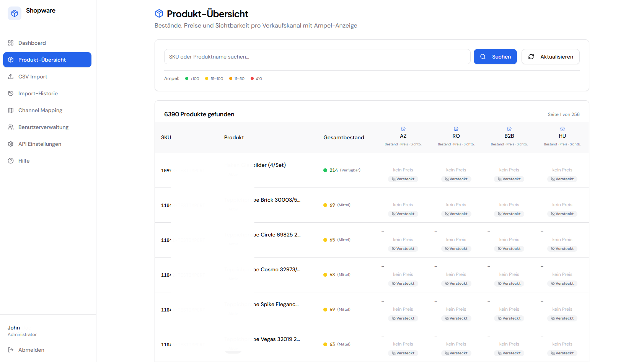The width and height of the screenshot is (644, 362).
Task: Click the yellow 51–100 Ampel dot
Action: click(x=207, y=78)
